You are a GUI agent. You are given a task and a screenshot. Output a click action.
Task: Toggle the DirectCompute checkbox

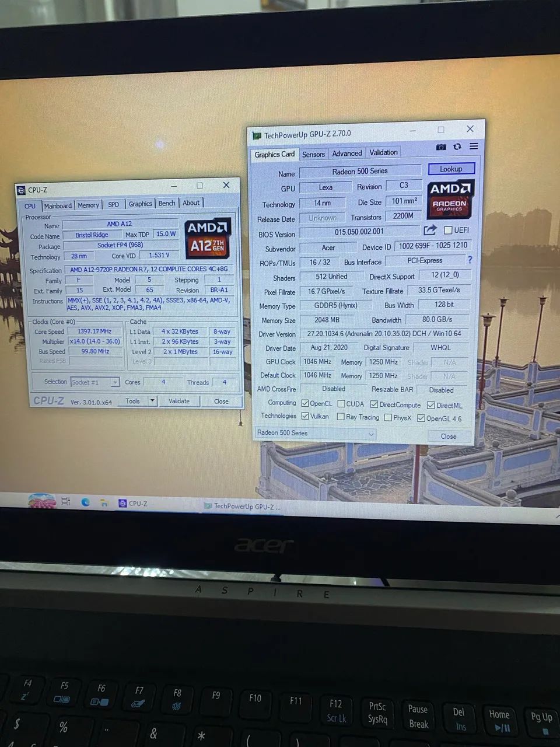click(x=374, y=404)
